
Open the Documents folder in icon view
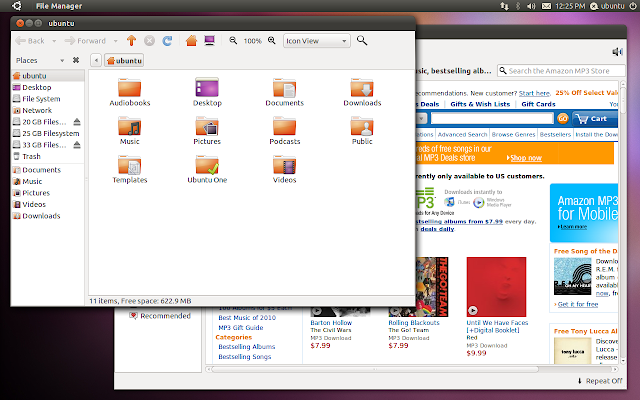pyautogui.click(x=284, y=87)
